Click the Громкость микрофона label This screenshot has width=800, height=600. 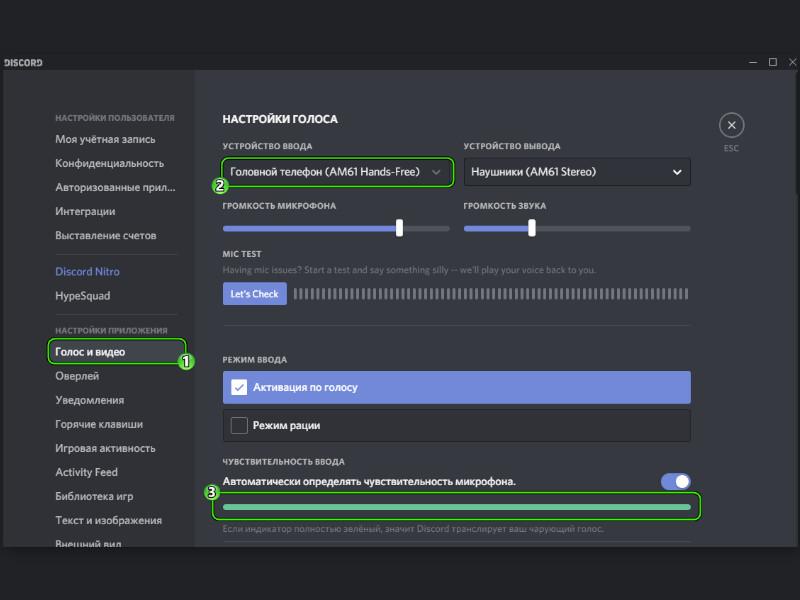279,206
